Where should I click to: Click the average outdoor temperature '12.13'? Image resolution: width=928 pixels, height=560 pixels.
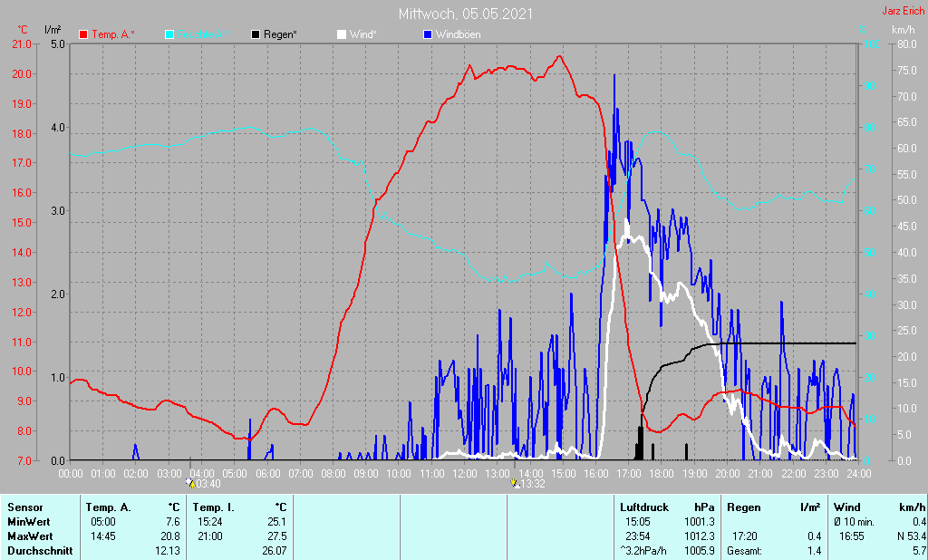tap(168, 551)
